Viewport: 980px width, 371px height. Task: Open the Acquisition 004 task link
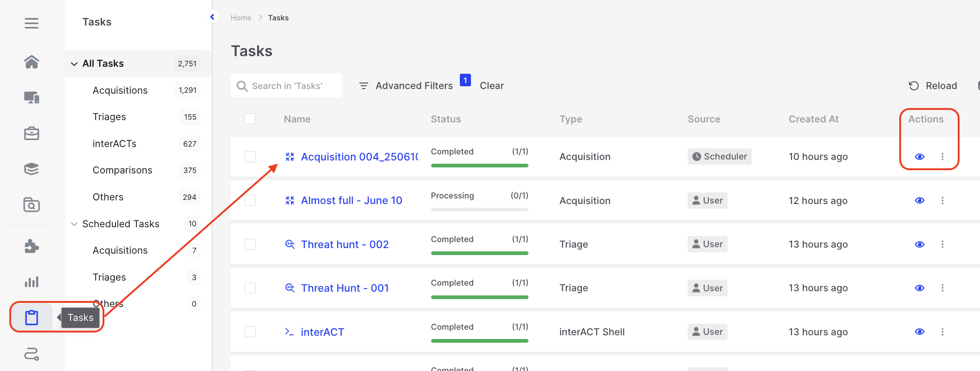pyautogui.click(x=359, y=157)
